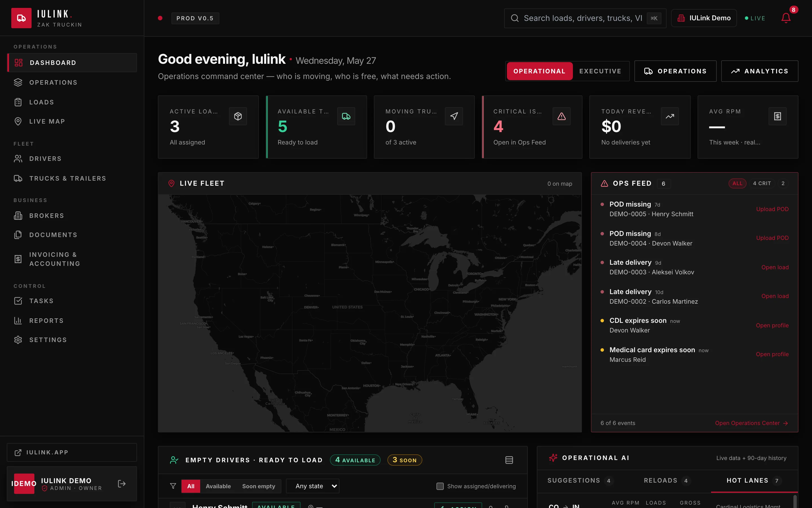Open the IULink Demo company switcher
This screenshot has width=812, height=508.
704,18
